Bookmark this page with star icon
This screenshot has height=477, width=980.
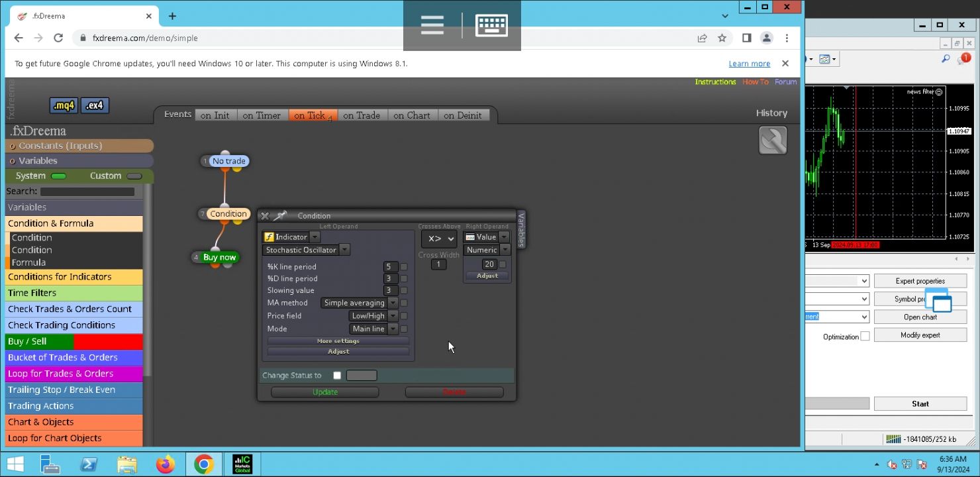[722, 38]
